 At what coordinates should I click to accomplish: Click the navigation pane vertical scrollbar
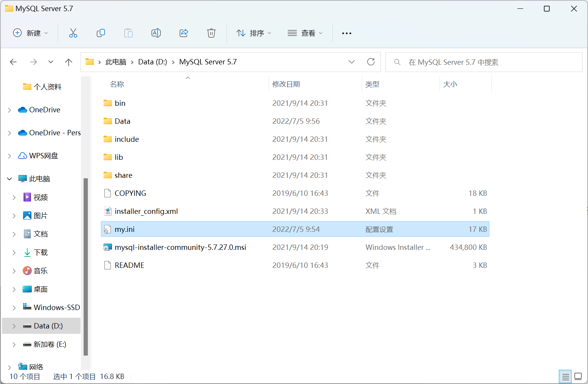pyautogui.click(x=86, y=267)
